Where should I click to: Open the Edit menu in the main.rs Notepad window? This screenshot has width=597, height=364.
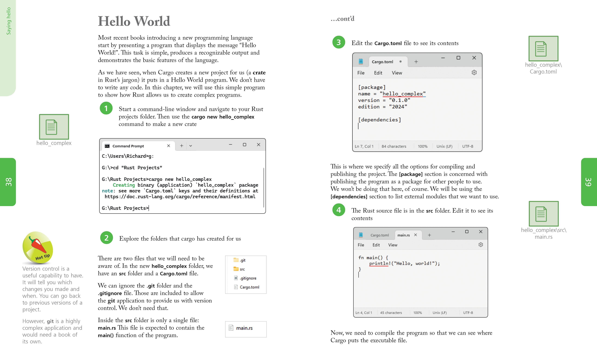376,245
